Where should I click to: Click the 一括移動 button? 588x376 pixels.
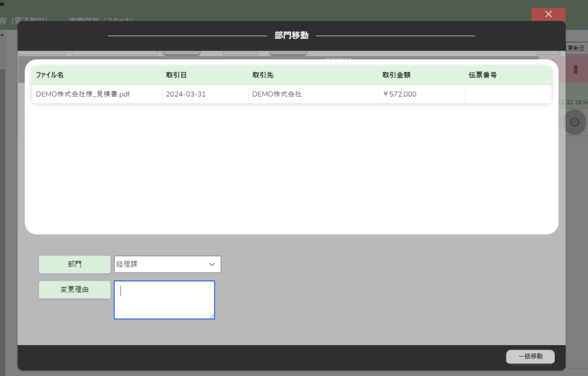tap(530, 356)
